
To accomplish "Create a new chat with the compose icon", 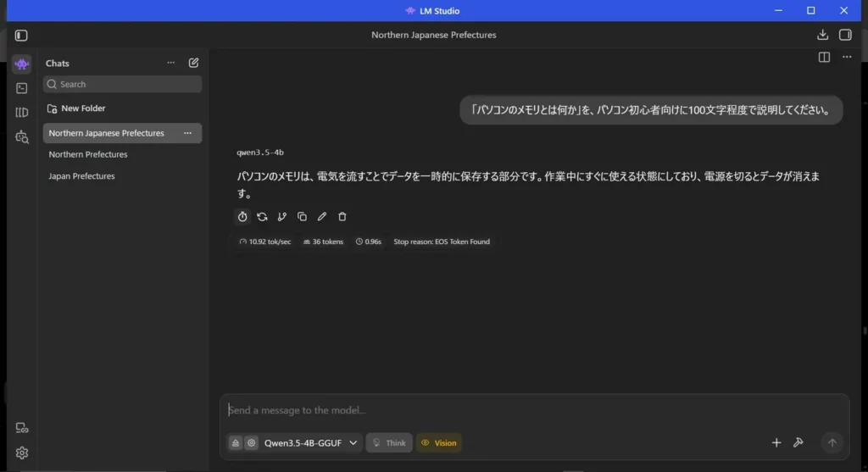I will pyautogui.click(x=193, y=63).
